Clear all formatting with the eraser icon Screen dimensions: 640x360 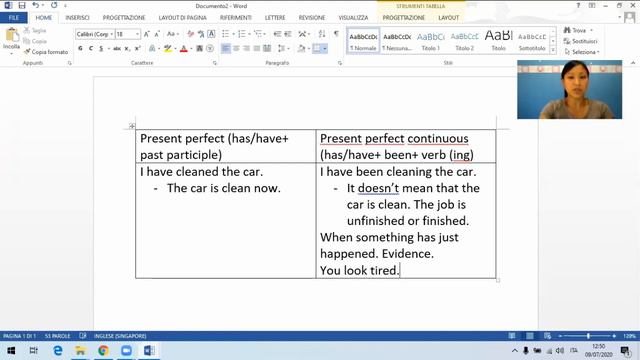[x=190, y=34]
